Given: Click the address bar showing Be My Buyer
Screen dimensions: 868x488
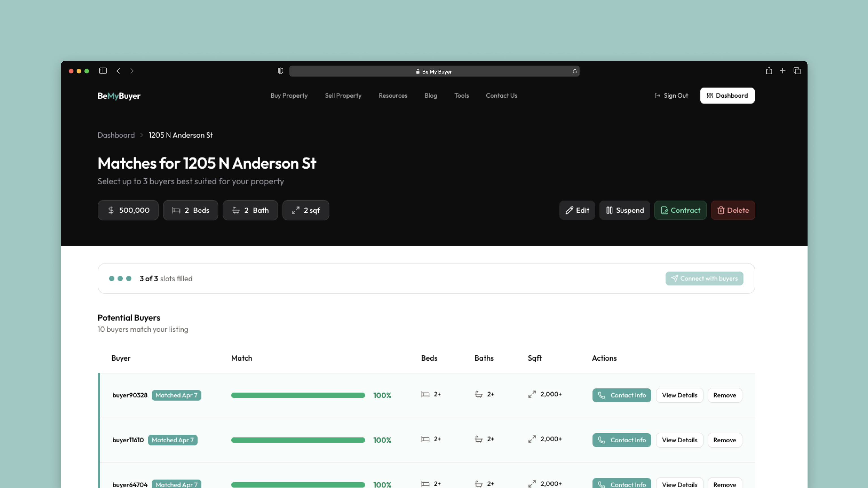Looking at the screenshot, I should pos(434,71).
